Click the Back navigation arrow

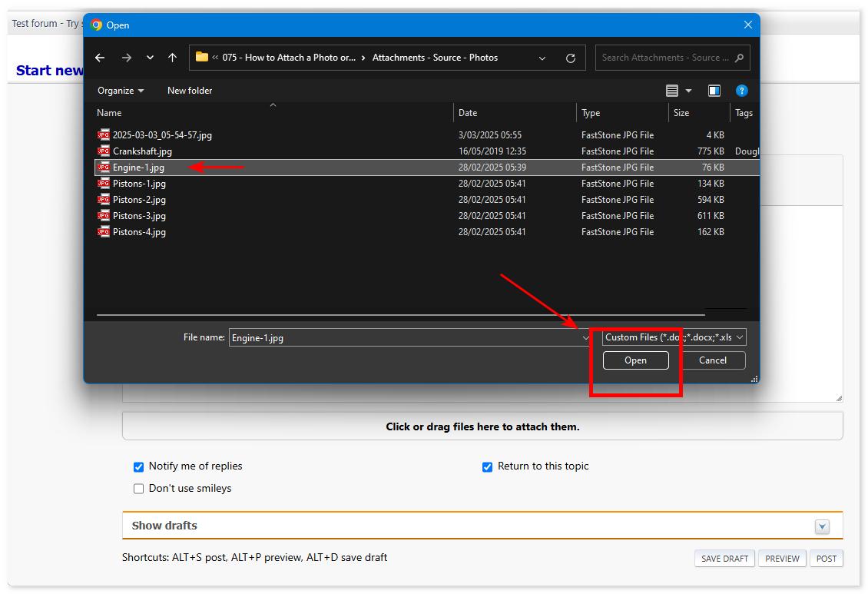[100, 58]
